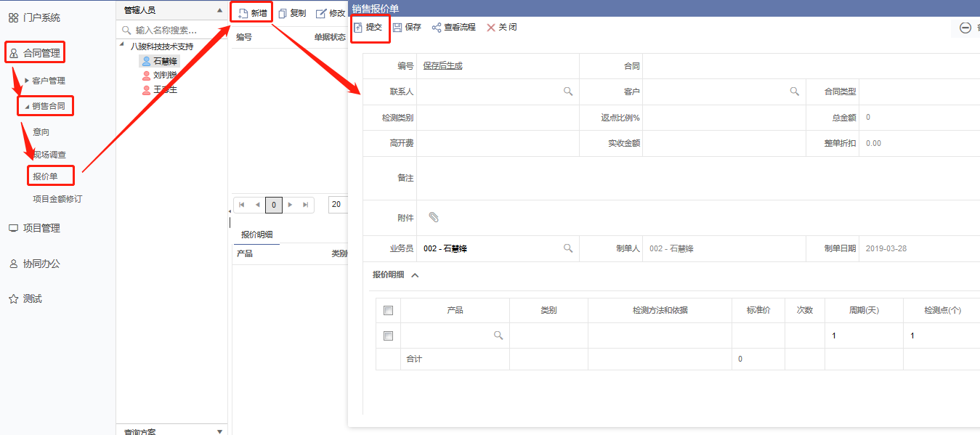
Task: Click the personnel name search field
Action: 173,31
